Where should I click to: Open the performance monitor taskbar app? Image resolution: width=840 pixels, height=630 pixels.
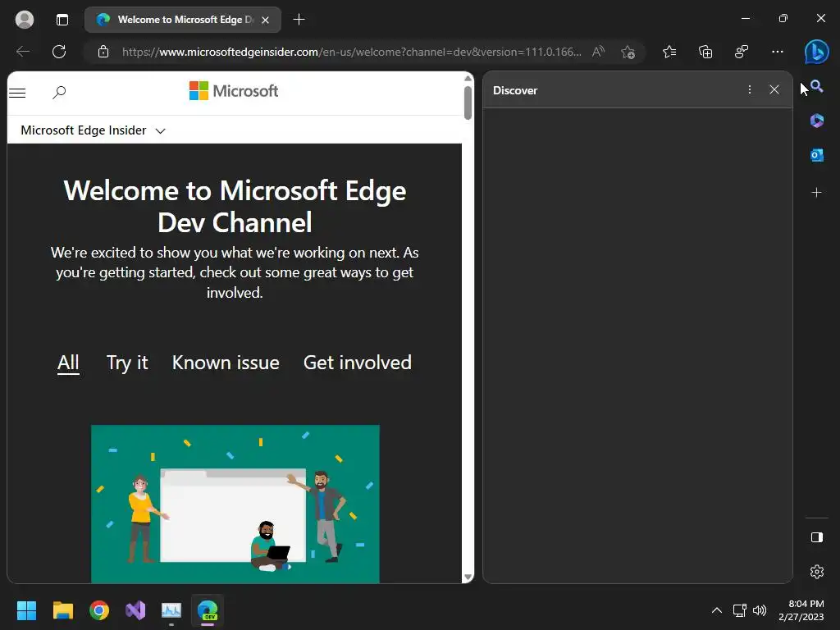[171, 610]
